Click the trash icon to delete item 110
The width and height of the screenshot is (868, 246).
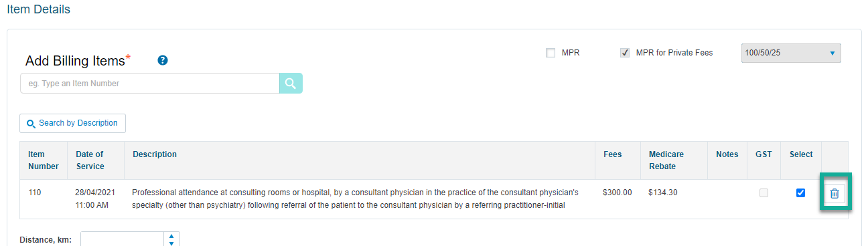pyautogui.click(x=835, y=193)
